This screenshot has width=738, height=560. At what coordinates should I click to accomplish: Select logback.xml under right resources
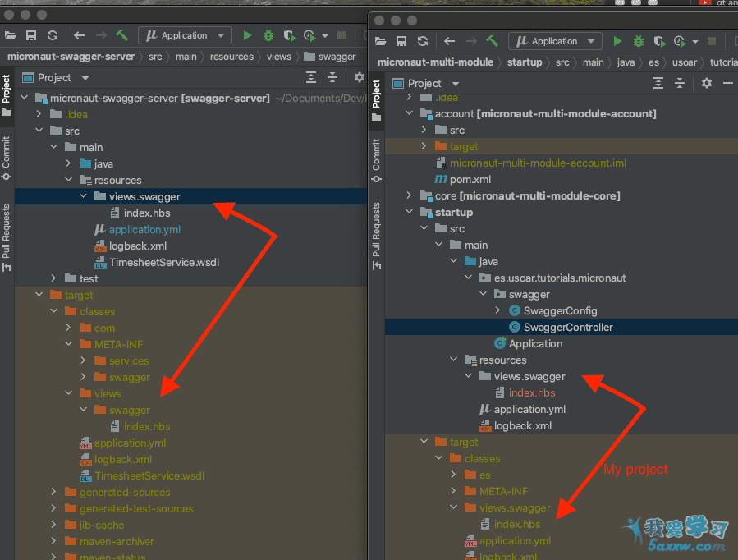coord(522,425)
